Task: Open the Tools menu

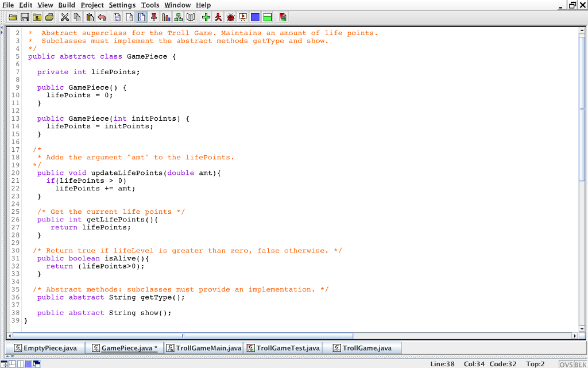Action: [x=150, y=5]
